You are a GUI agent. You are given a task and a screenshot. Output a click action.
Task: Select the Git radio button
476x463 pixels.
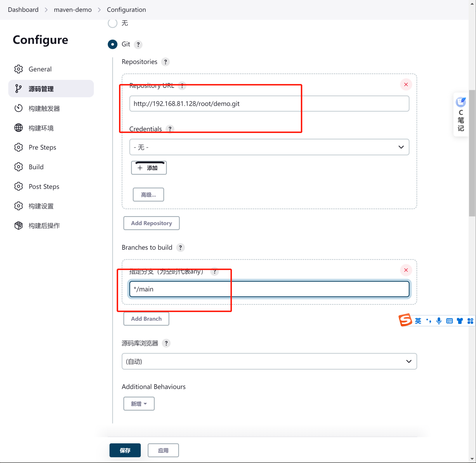click(x=113, y=44)
